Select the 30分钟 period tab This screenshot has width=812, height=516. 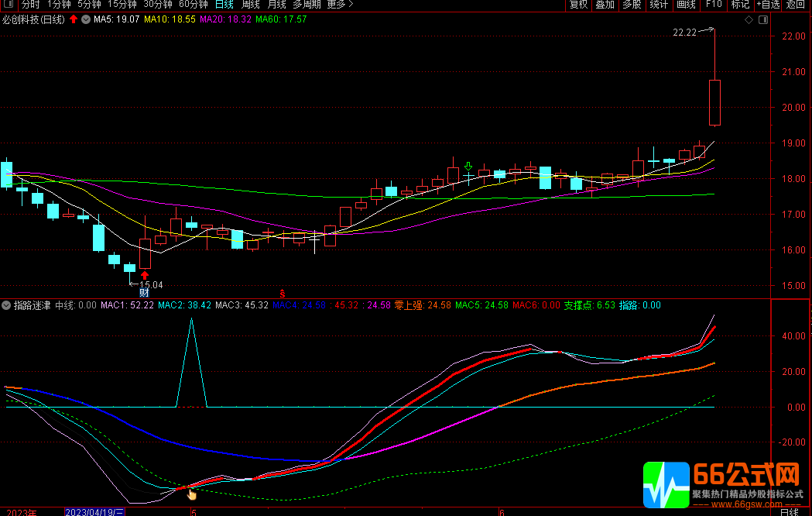click(158, 5)
